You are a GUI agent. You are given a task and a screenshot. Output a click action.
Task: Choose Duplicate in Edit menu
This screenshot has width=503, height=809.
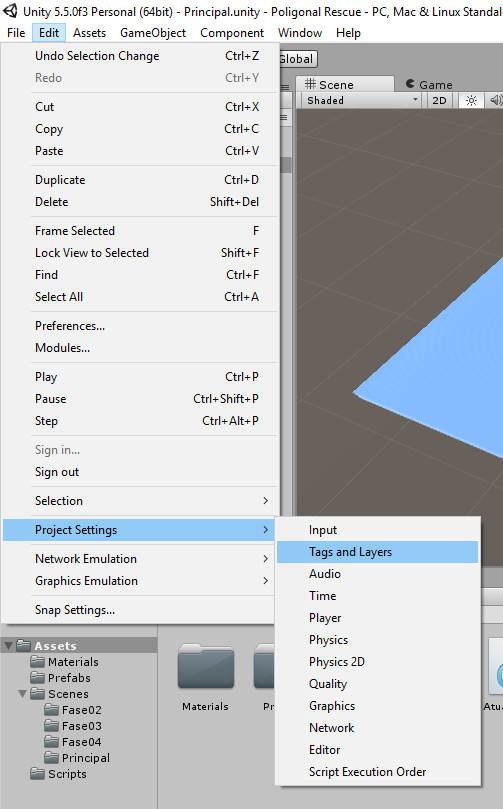(140, 180)
